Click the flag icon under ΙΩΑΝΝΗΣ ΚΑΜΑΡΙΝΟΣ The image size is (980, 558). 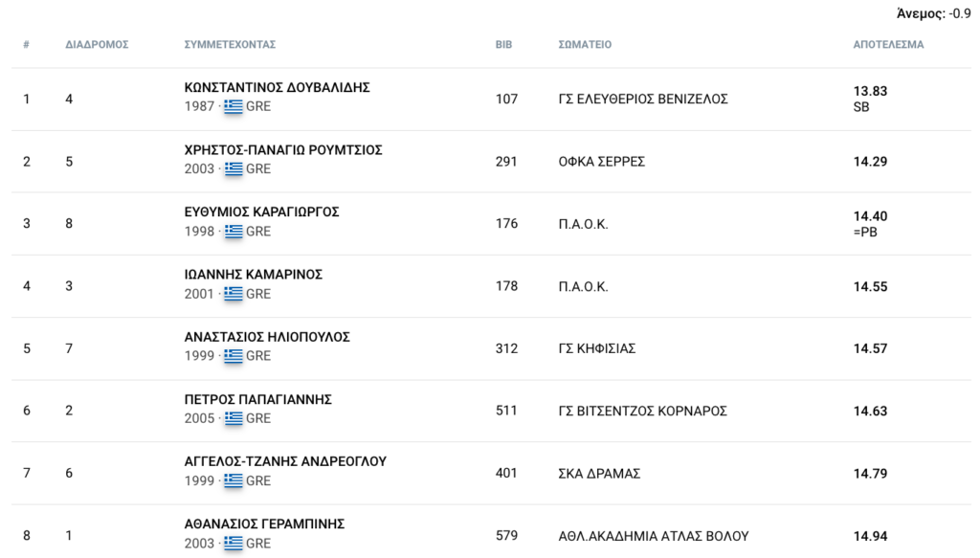click(234, 294)
